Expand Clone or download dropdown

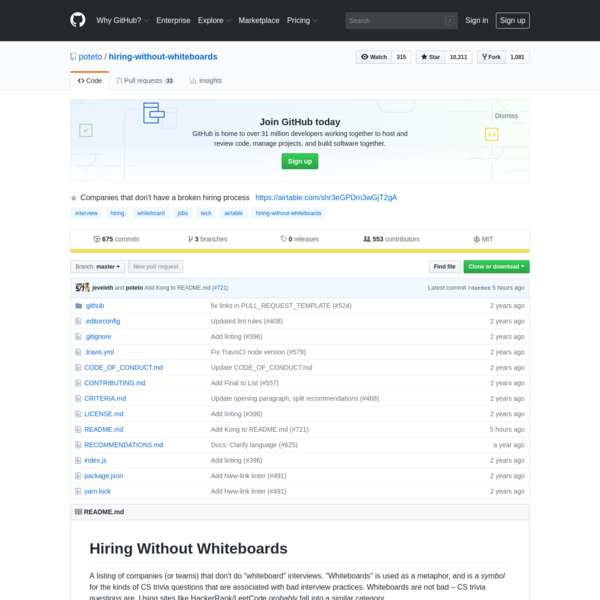[496, 267]
